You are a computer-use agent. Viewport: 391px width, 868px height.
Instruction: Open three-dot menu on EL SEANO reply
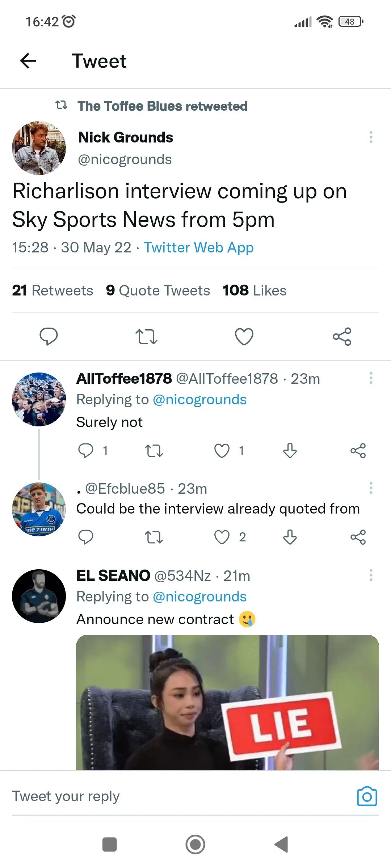coord(371,575)
